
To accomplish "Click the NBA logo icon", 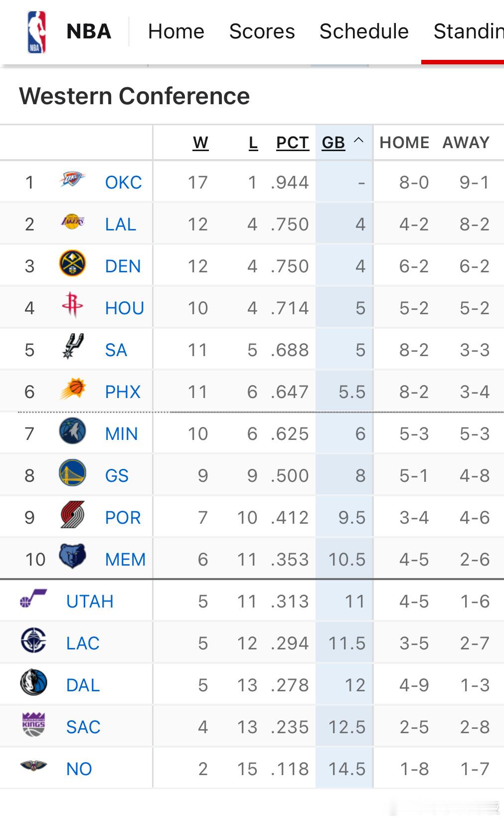I will (36, 32).
